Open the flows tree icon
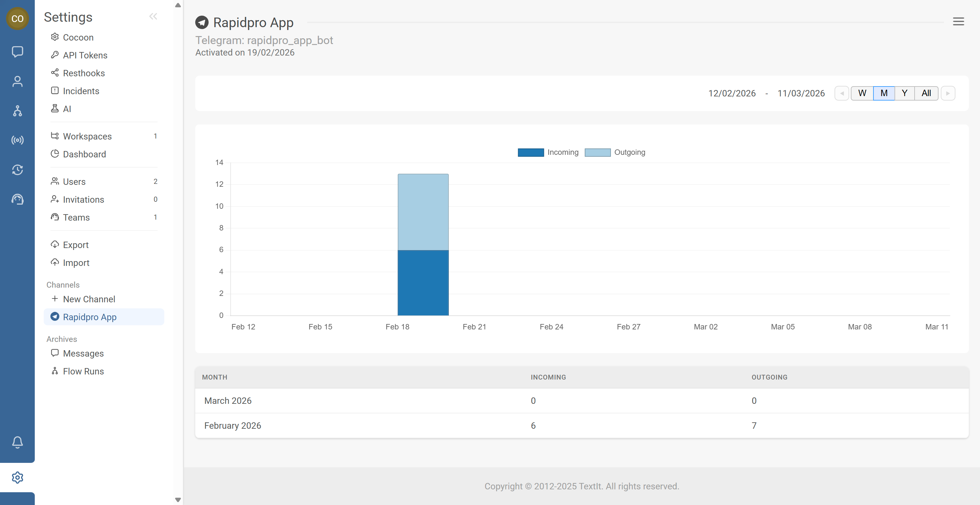Viewport: 980px width, 505px height. pos(17,111)
